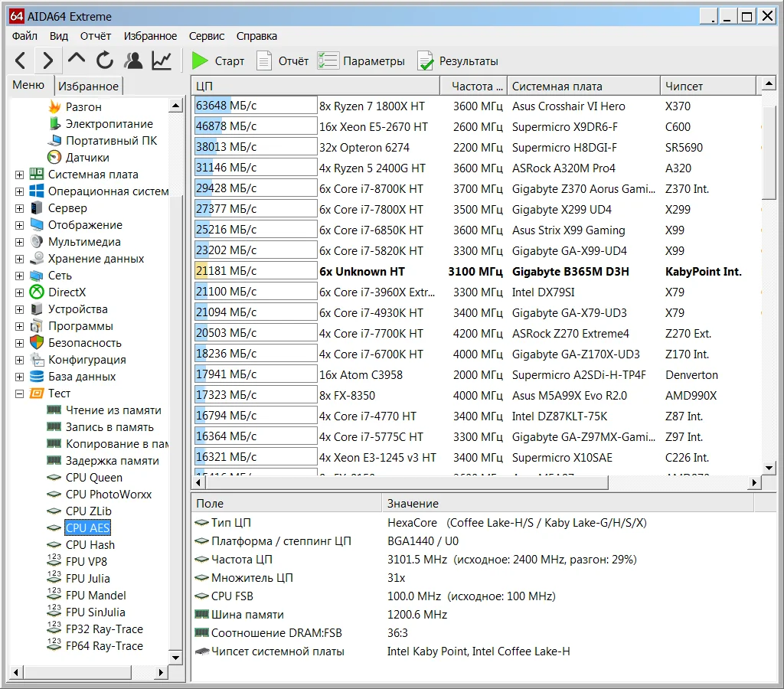
Task: Select CPU Queen benchmark in tree
Action: [x=93, y=478]
